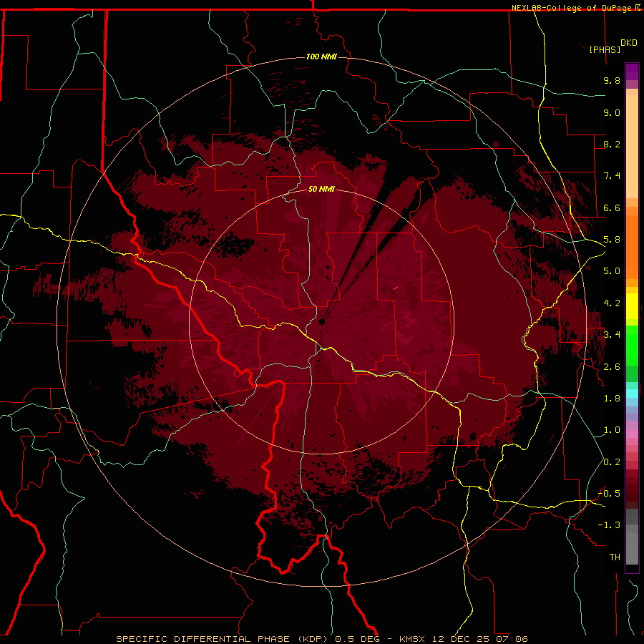
Task: Click the KMSX station identifier in caption
Action: tap(411, 639)
